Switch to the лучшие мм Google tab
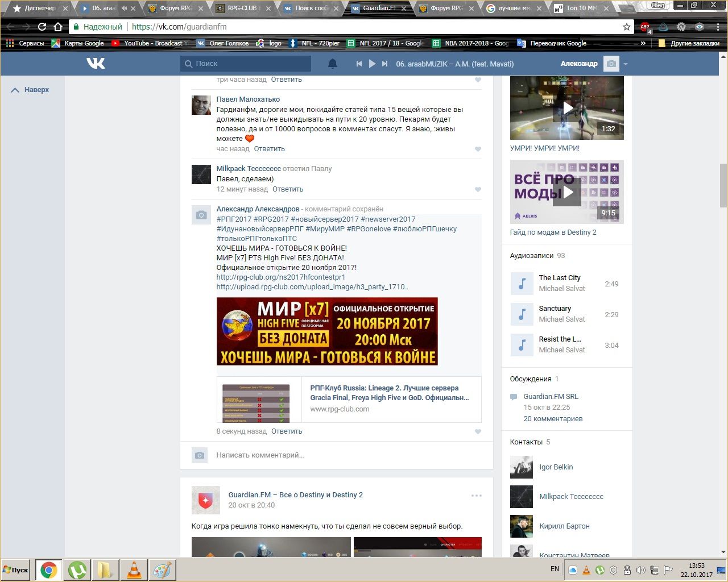 (x=514, y=8)
